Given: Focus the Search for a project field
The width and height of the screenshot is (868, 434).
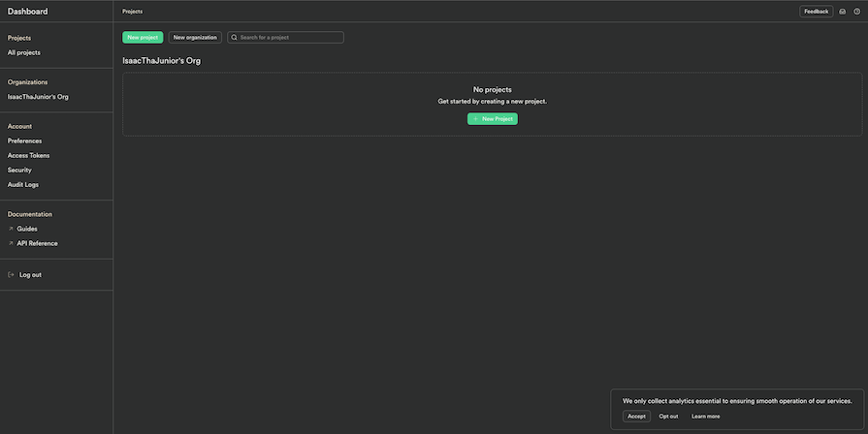Looking at the screenshot, I should click(290, 38).
